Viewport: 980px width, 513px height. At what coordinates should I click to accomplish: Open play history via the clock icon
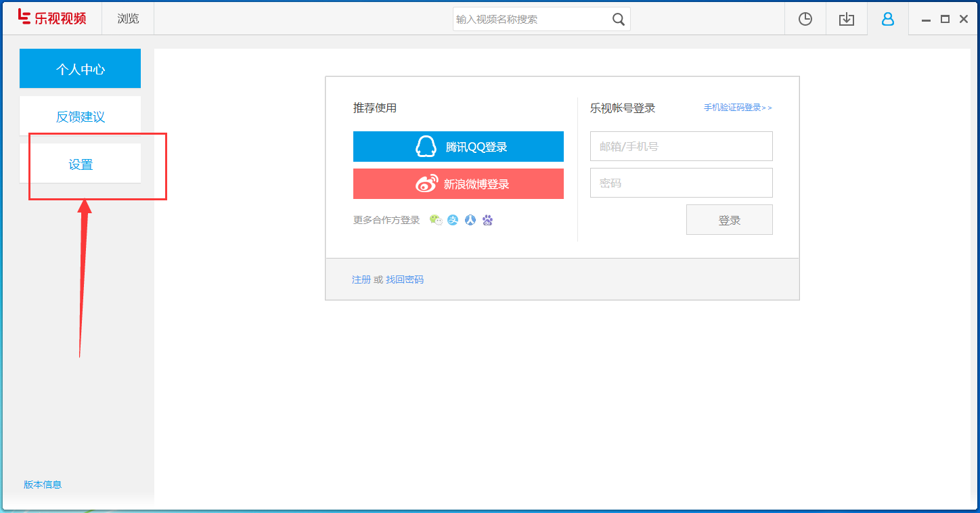click(805, 18)
